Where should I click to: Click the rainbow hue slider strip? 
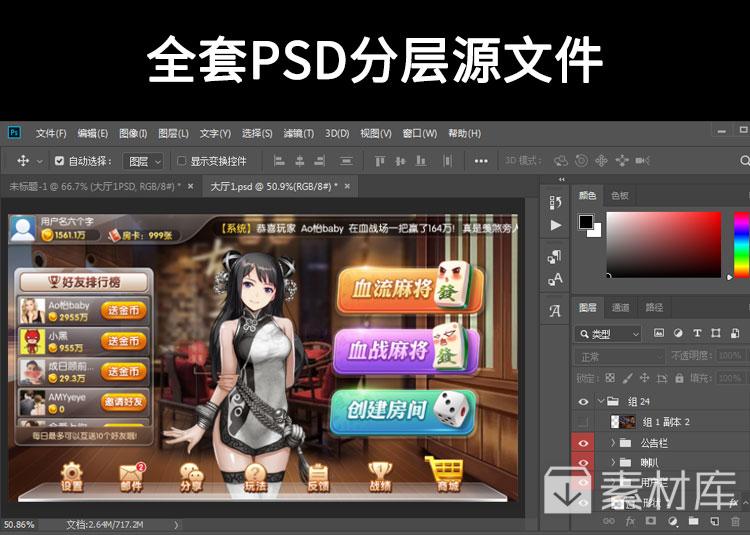tap(742, 244)
